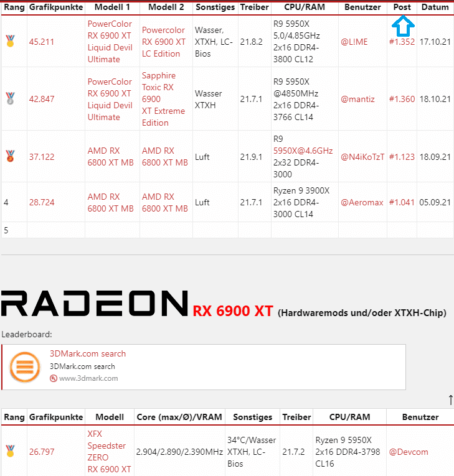Go to post #1.360
454x476 pixels.
click(402, 99)
